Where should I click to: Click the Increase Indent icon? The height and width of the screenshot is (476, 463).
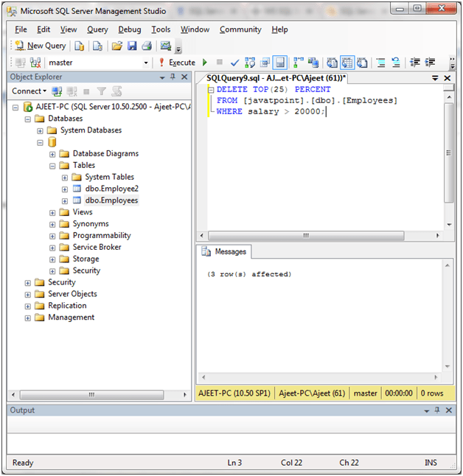coord(430,63)
